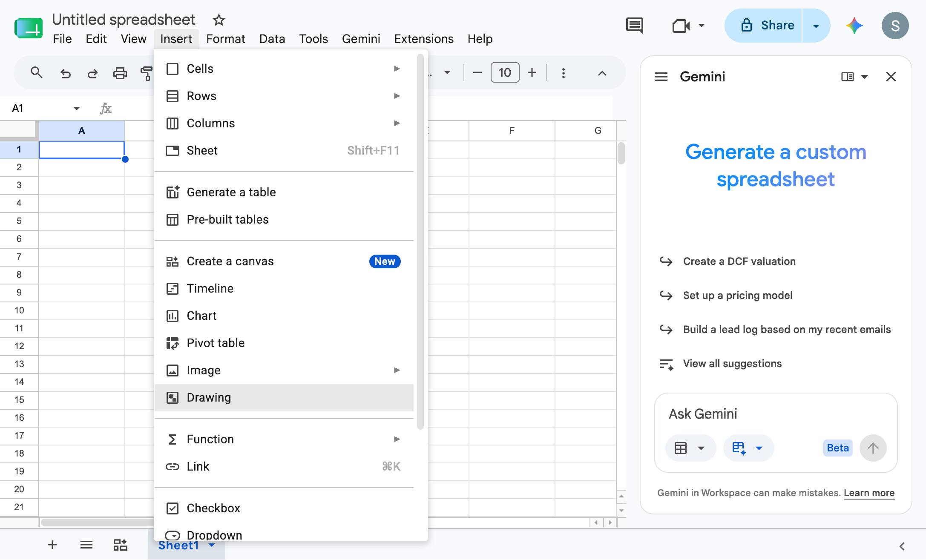This screenshot has width=926, height=560.
Task: Open the Data menu
Action: point(272,39)
